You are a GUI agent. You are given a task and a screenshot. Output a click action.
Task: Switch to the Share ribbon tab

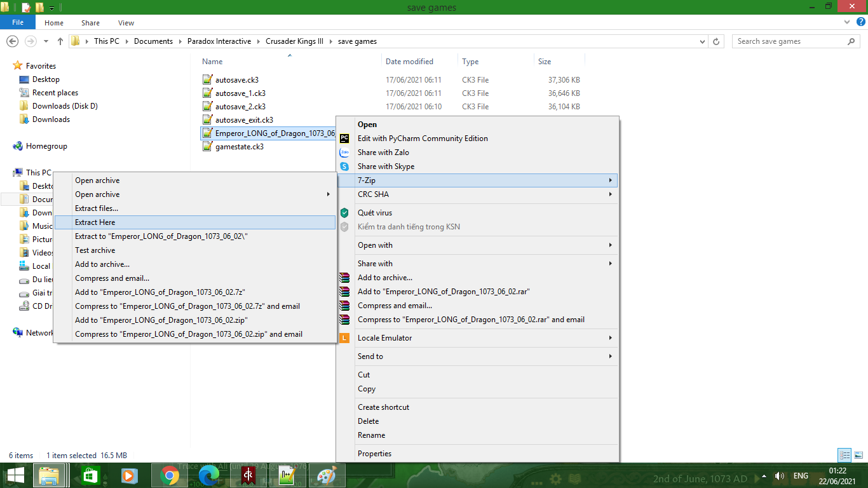(90, 23)
